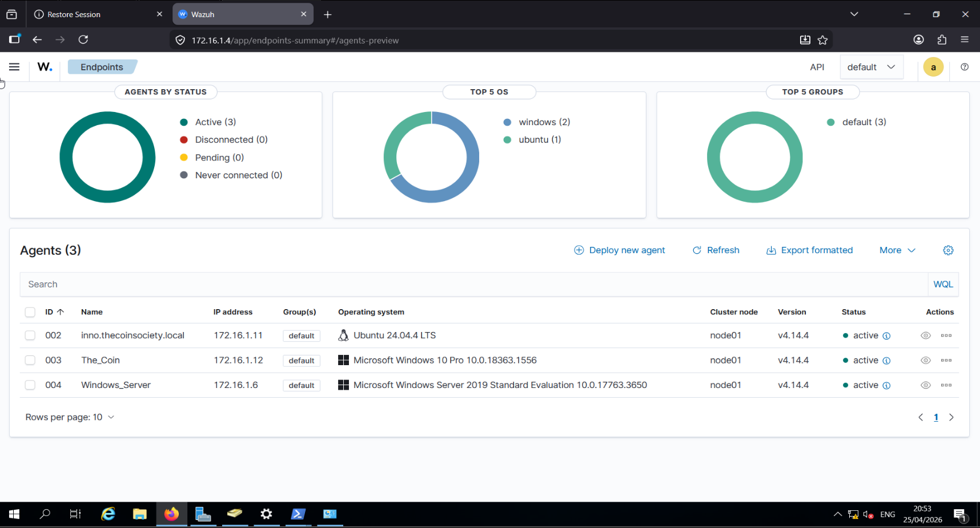
Task: Sort agents by ID column
Action: click(55, 312)
